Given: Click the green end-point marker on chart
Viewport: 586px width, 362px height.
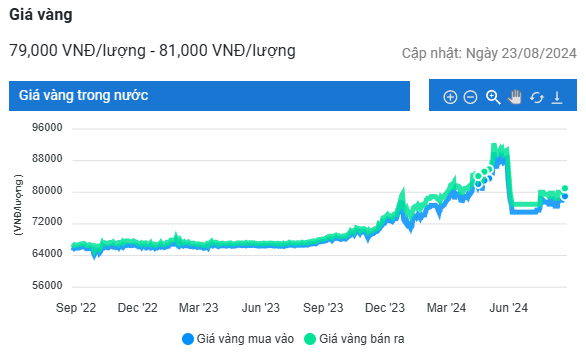Looking at the screenshot, I should pos(565,188).
